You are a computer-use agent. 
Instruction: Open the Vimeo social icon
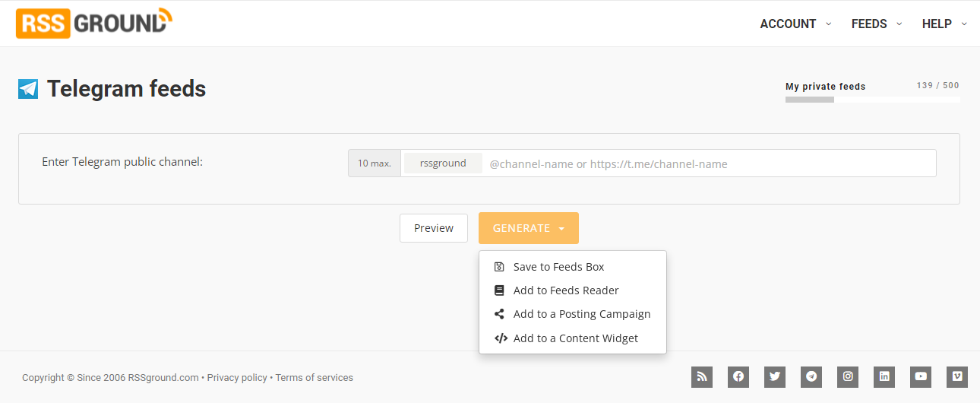[x=957, y=376]
